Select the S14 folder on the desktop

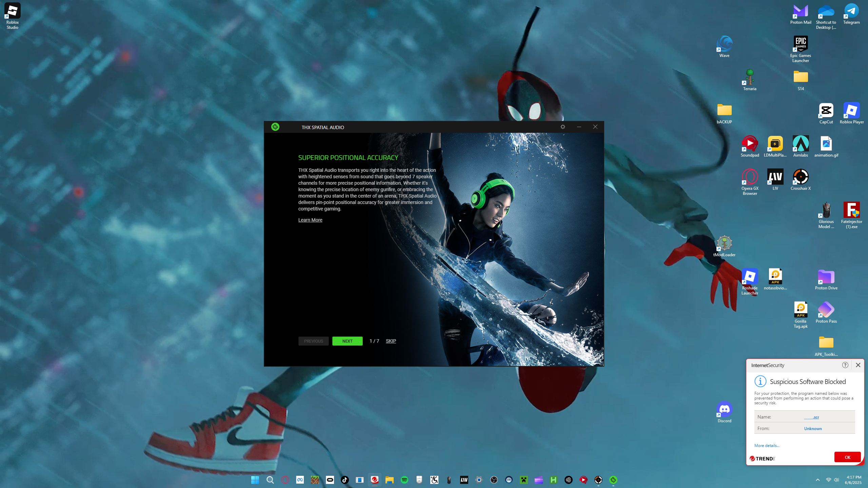[801, 80]
